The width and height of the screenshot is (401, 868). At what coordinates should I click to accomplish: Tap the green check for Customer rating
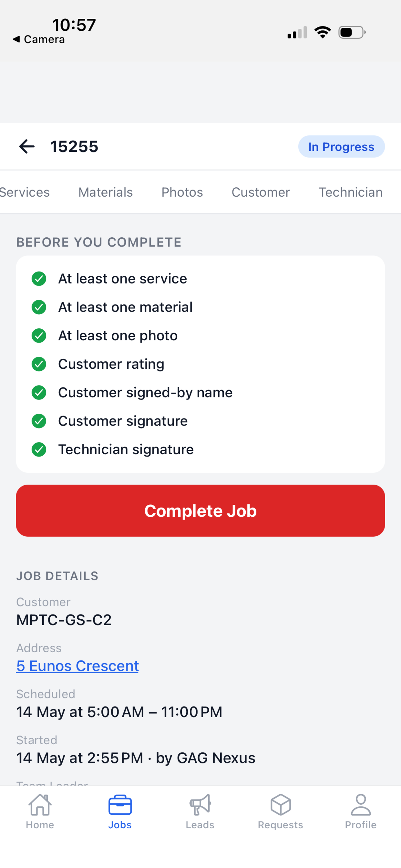tap(39, 364)
